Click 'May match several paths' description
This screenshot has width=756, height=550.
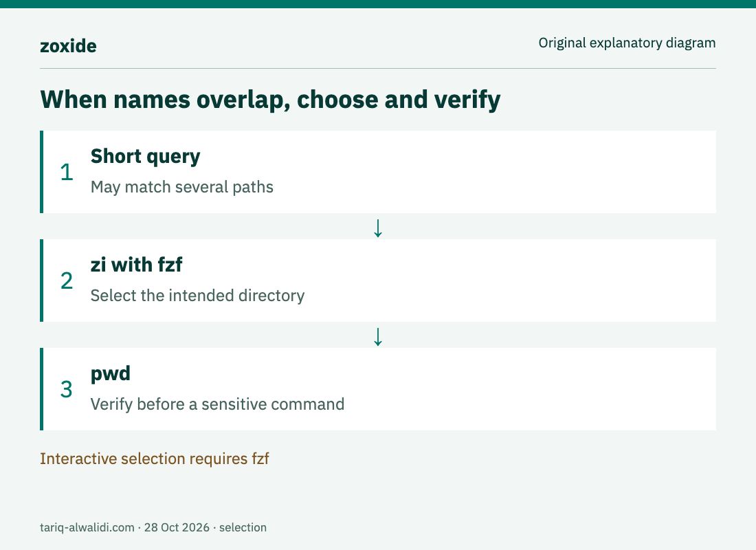[x=181, y=187]
